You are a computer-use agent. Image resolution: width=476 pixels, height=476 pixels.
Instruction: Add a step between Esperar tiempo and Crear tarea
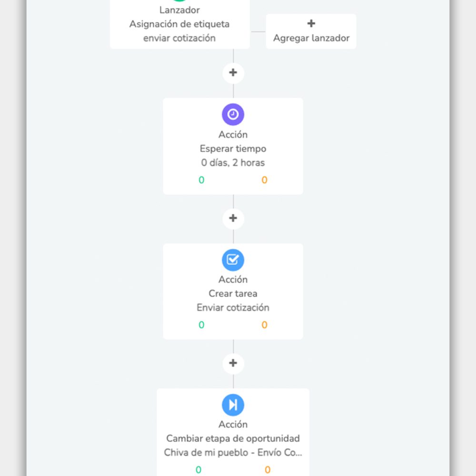tap(233, 218)
